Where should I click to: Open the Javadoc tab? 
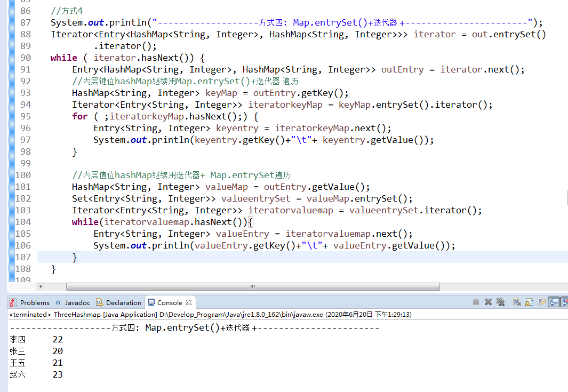(x=73, y=302)
